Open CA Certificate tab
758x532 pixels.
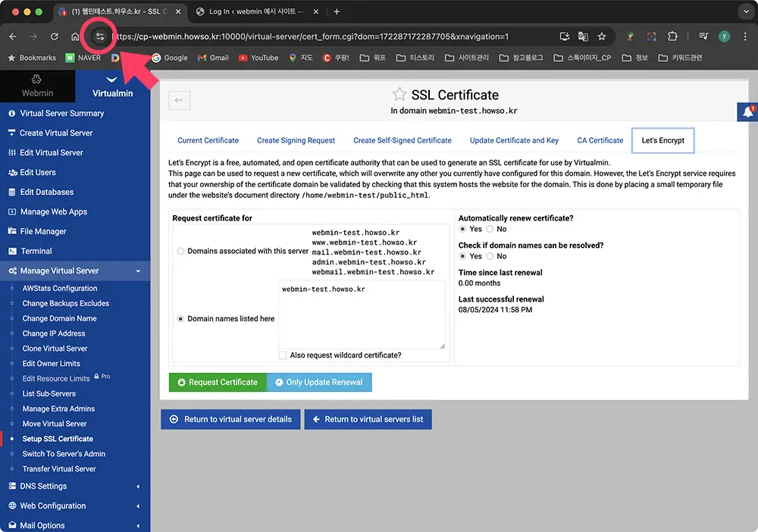tap(600, 141)
